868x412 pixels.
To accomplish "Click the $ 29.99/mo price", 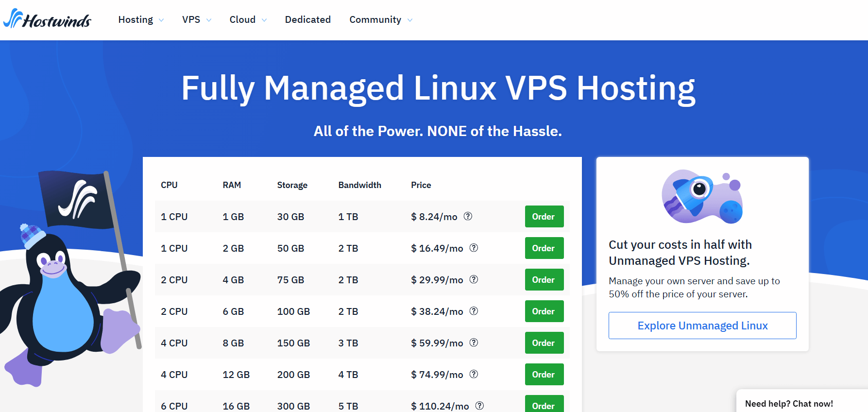I will click(437, 280).
